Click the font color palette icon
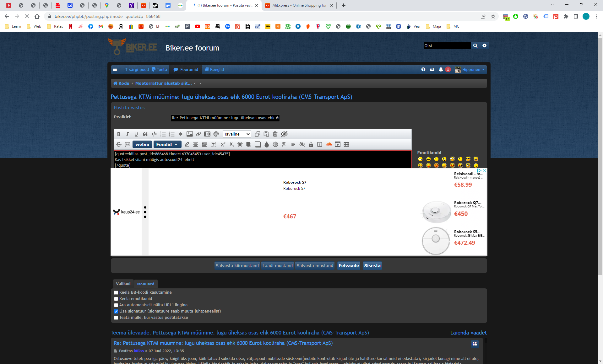603x364 pixels. coord(216,134)
